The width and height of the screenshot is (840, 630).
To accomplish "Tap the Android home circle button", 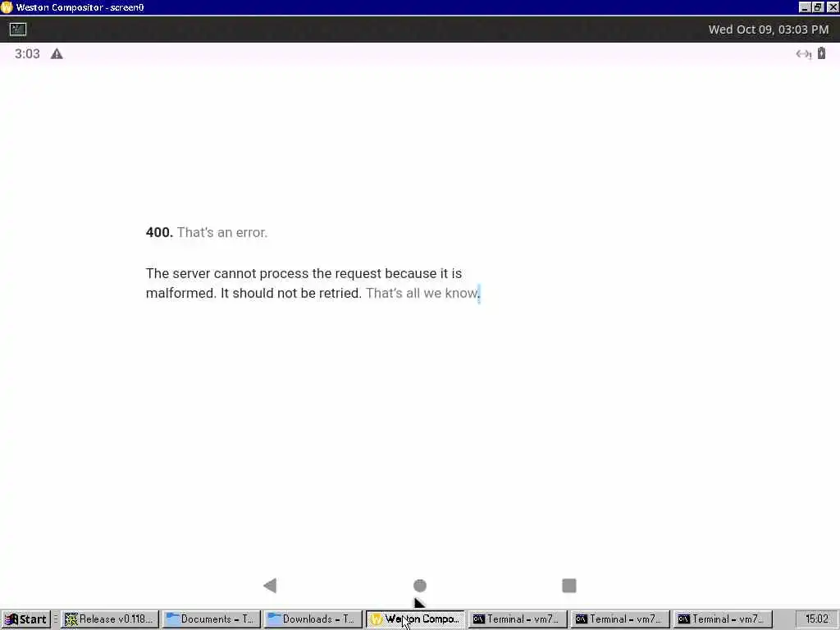I will point(420,586).
